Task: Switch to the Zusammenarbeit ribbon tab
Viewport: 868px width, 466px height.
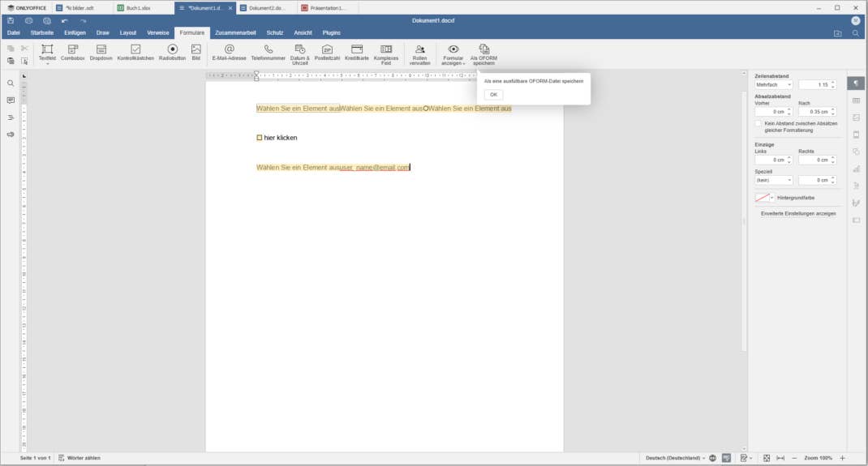Action: coord(235,32)
